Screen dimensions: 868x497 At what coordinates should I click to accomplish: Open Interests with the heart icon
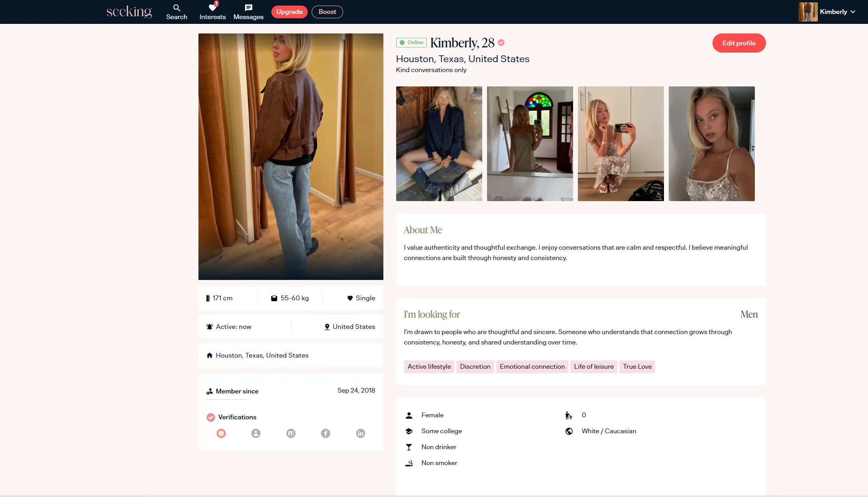click(212, 12)
